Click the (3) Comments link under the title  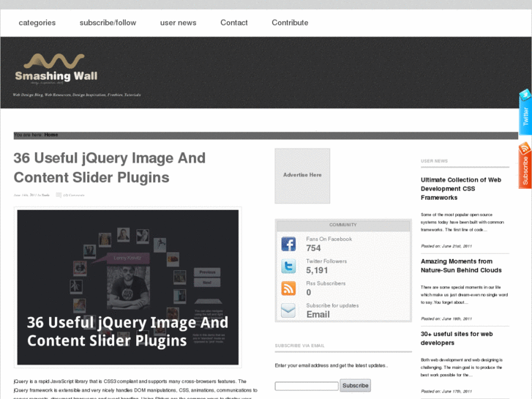point(74,195)
